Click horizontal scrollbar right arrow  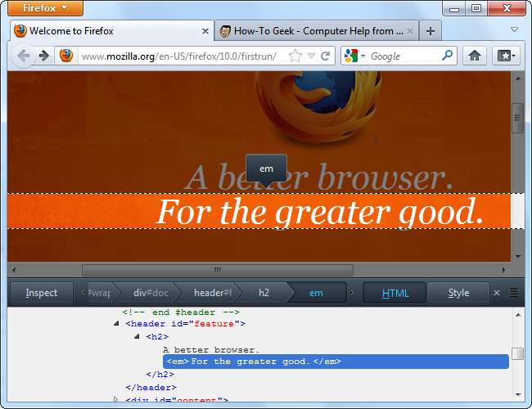coord(503,270)
